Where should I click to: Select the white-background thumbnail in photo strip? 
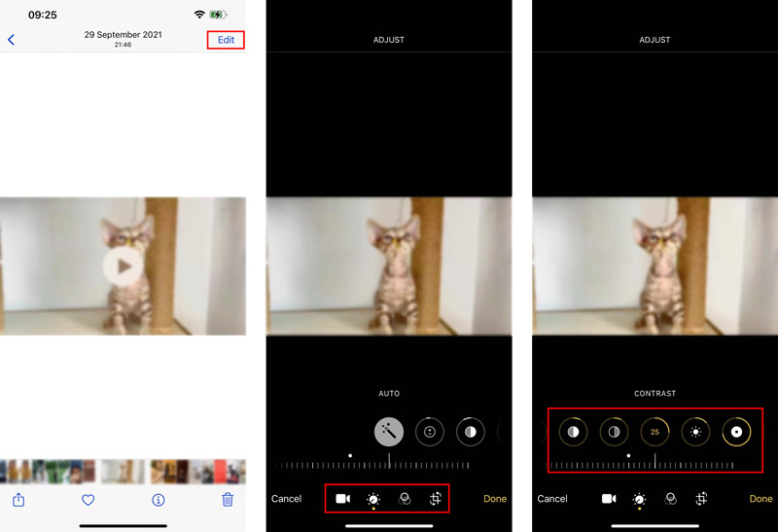pyautogui.click(x=123, y=472)
